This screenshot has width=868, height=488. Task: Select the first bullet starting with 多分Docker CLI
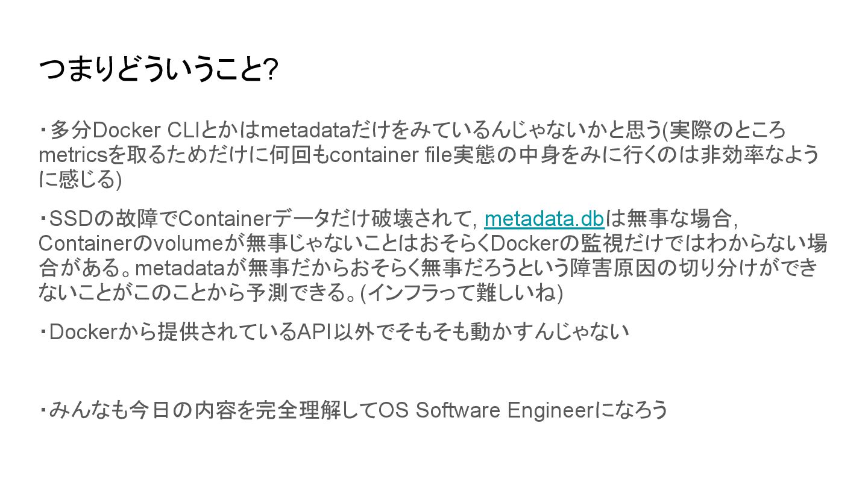coord(429,155)
